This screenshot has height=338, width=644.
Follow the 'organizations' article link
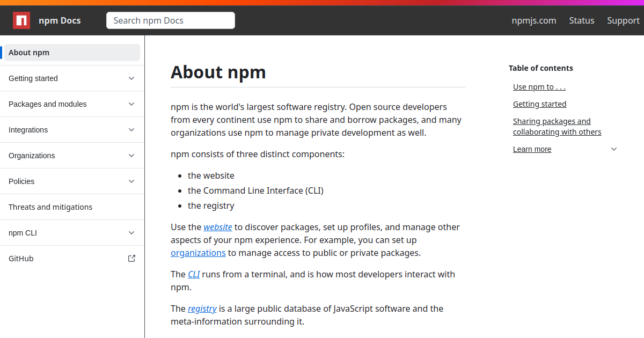(x=198, y=253)
